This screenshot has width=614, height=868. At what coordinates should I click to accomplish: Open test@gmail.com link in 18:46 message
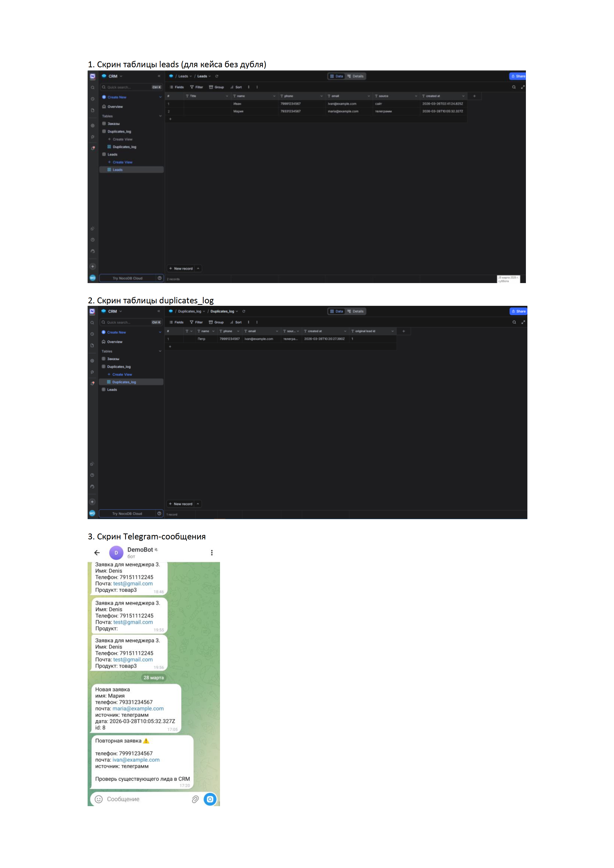pos(133,583)
